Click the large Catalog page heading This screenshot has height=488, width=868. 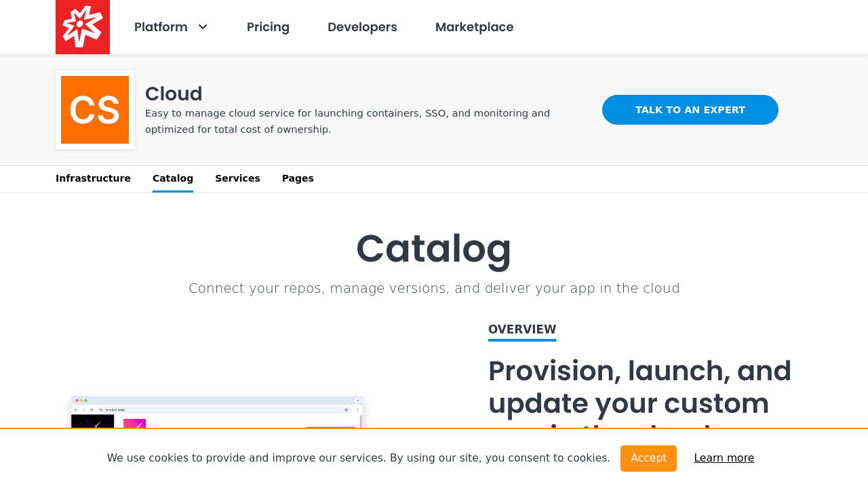click(x=434, y=248)
